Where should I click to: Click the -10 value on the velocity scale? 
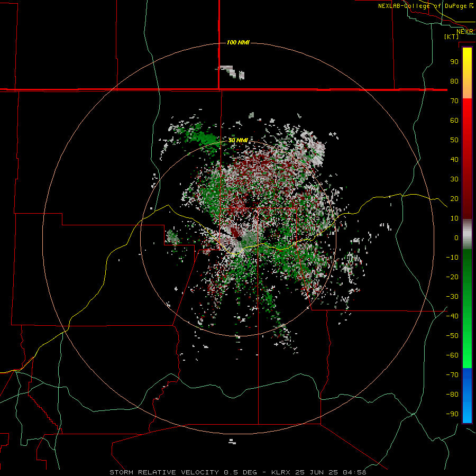(452, 258)
